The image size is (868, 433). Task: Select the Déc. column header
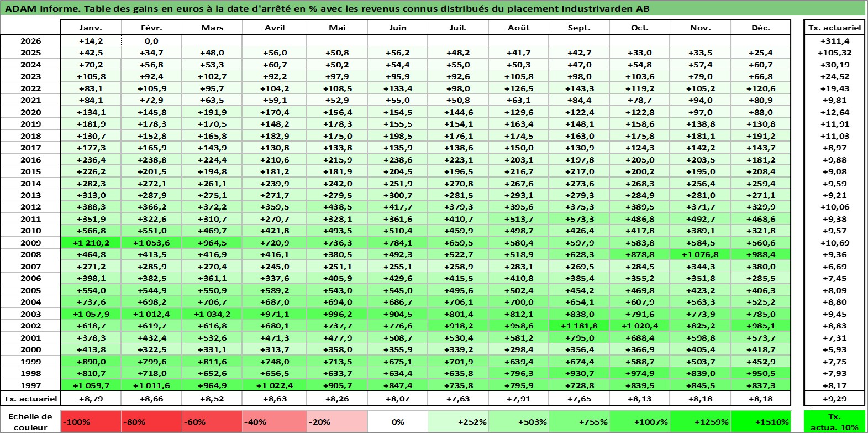pyautogui.click(x=761, y=28)
